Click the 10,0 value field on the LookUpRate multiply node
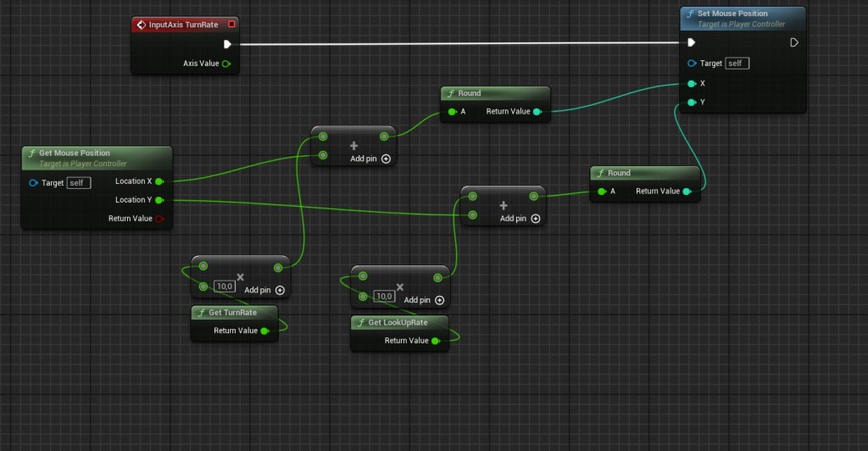Screen dimensions: 868x451 (384, 296)
